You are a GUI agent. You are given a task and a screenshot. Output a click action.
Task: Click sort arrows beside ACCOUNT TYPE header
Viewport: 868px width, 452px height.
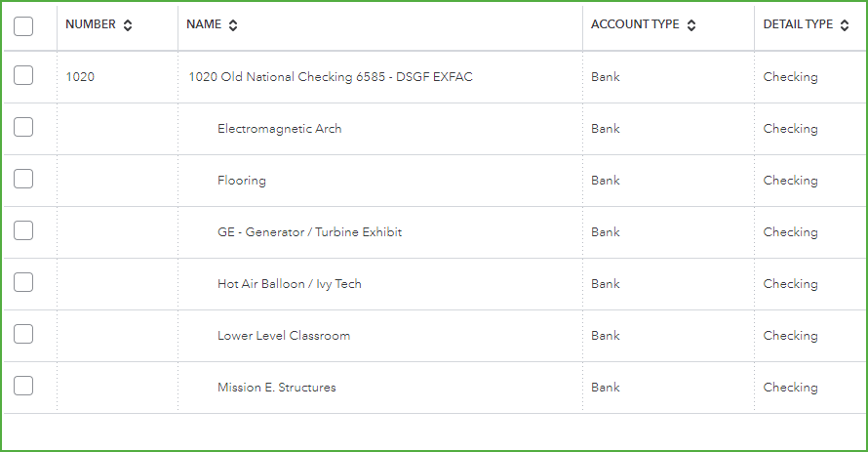[x=691, y=25]
